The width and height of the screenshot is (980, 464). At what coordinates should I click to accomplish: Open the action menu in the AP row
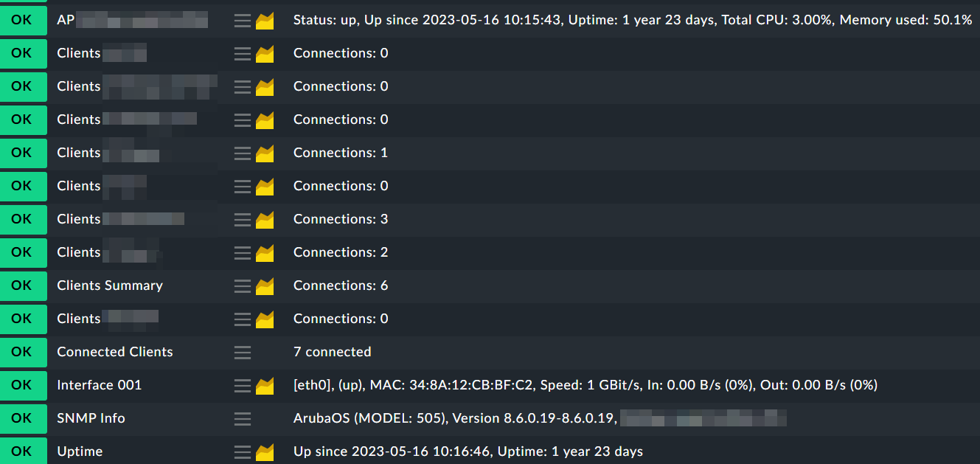pyautogui.click(x=243, y=20)
